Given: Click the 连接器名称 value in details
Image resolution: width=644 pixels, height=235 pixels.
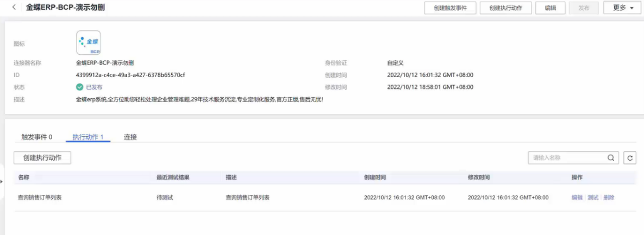Looking at the screenshot, I should tap(105, 63).
